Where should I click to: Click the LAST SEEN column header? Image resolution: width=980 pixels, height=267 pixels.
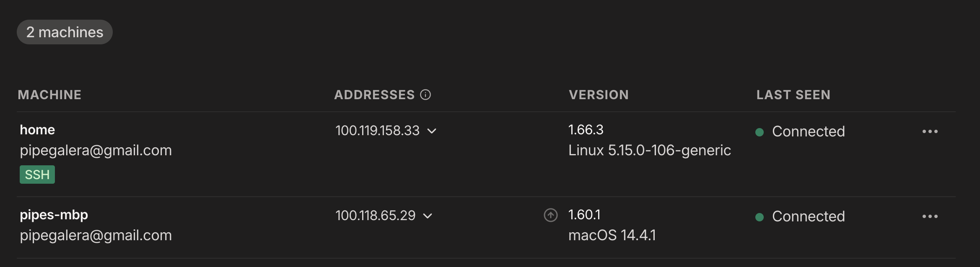coord(793,95)
